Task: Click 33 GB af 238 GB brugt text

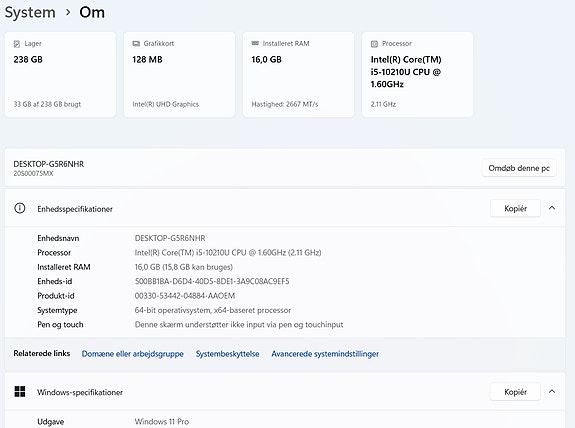Action: tap(47, 104)
